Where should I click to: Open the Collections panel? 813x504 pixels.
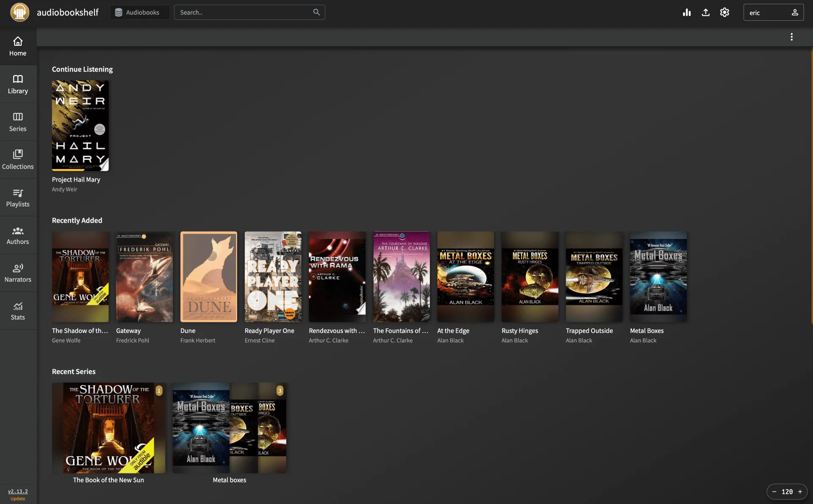[x=18, y=160]
